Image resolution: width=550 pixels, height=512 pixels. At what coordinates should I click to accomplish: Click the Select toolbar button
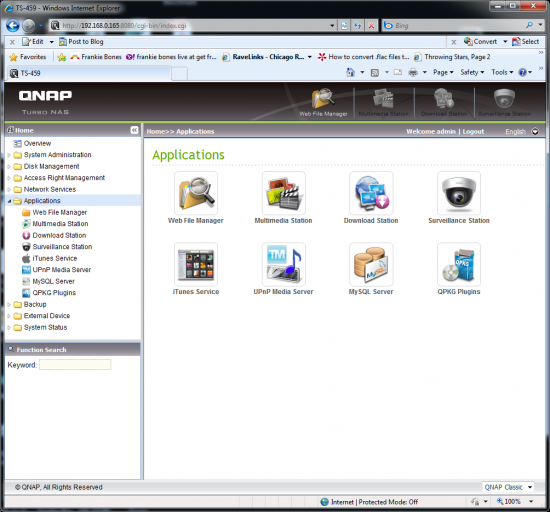click(525, 42)
